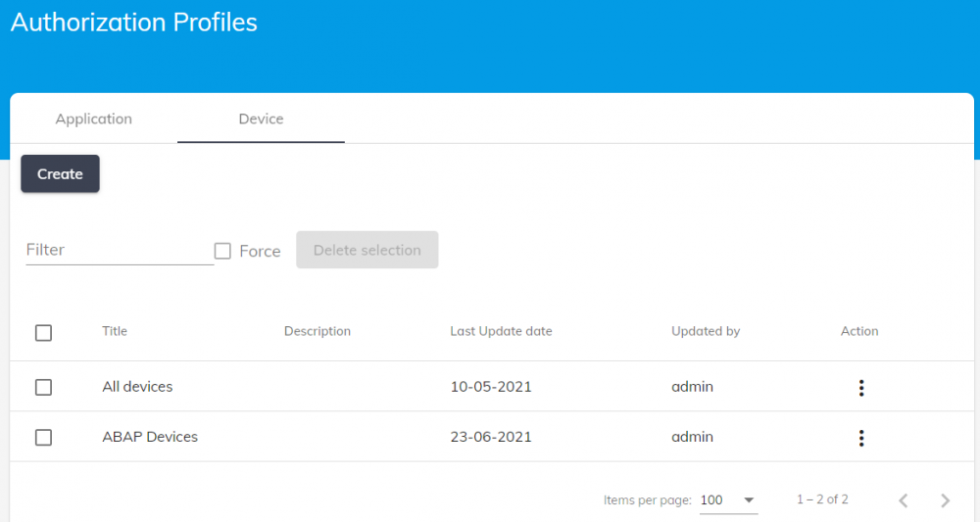Go to next page arrow

click(945, 500)
